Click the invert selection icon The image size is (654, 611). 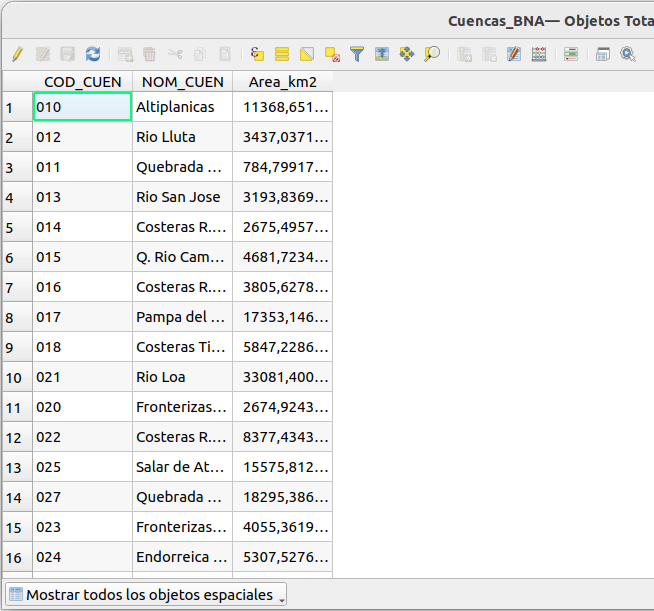(307, 54)
